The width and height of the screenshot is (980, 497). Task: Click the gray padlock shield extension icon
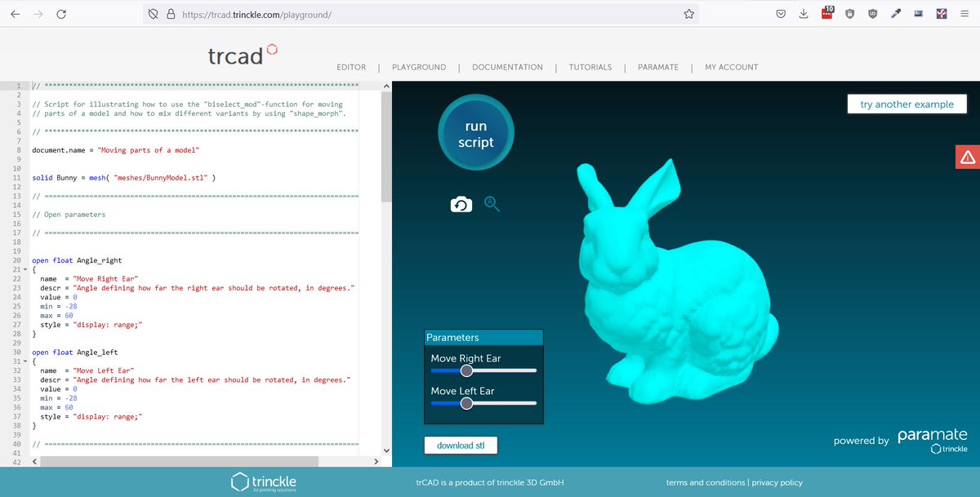[x=849, y=14]
